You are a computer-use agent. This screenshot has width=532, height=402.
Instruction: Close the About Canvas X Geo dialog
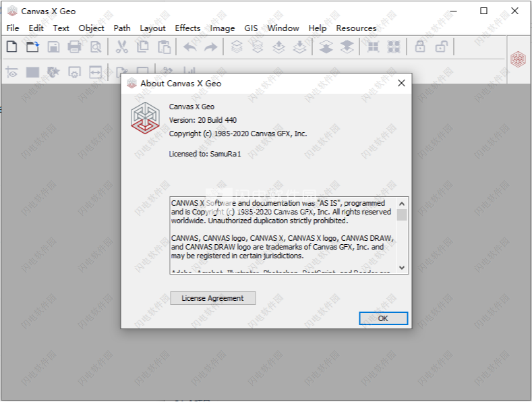[401, 83]
